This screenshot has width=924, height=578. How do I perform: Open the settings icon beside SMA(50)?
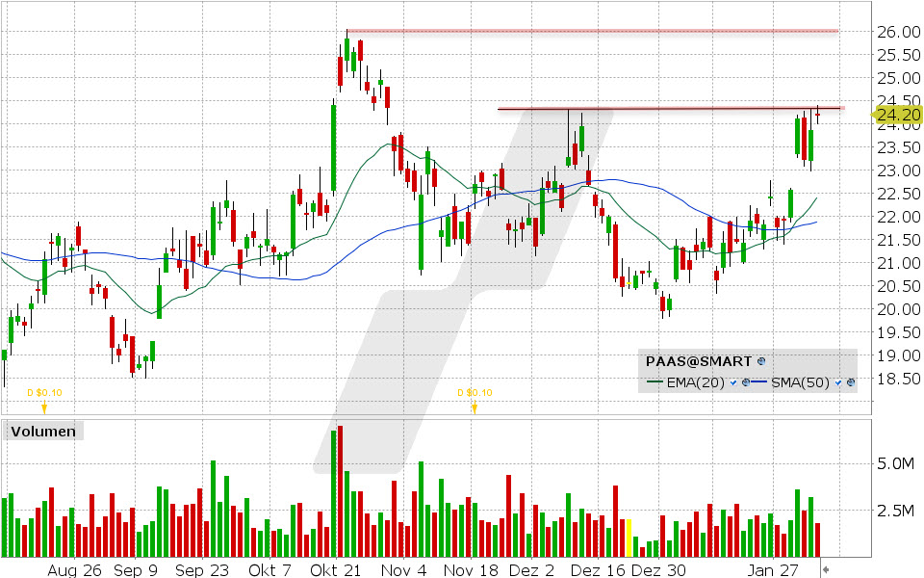(850, 382)
